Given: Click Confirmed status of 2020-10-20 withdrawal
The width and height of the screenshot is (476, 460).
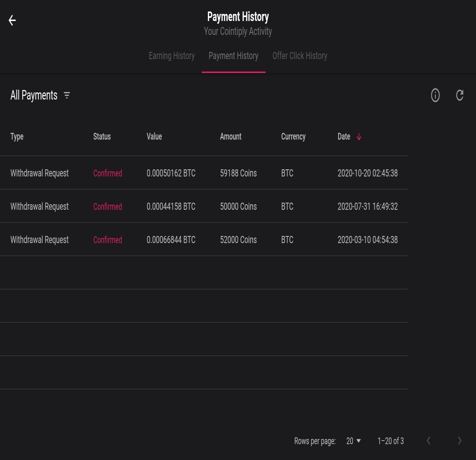Looking at the screenshot, I should [x=107, y=173].
